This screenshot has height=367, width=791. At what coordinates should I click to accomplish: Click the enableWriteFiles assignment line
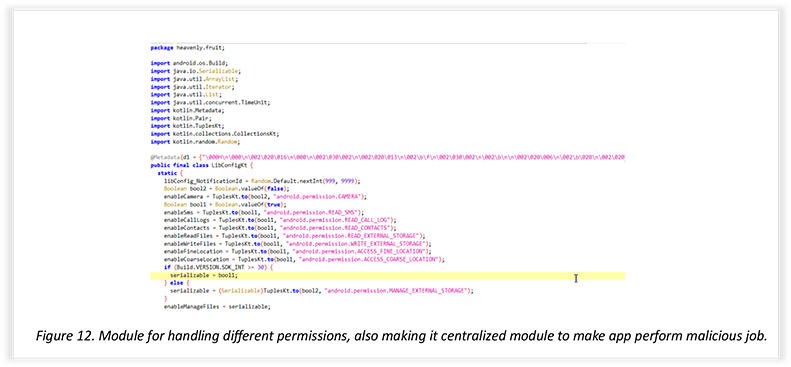click(x=298, y=243)
